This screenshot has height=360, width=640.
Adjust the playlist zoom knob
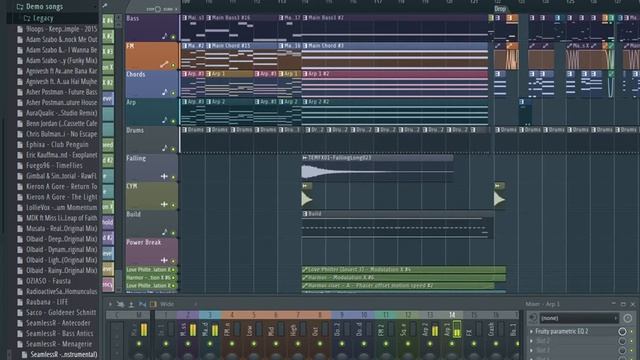158,9
